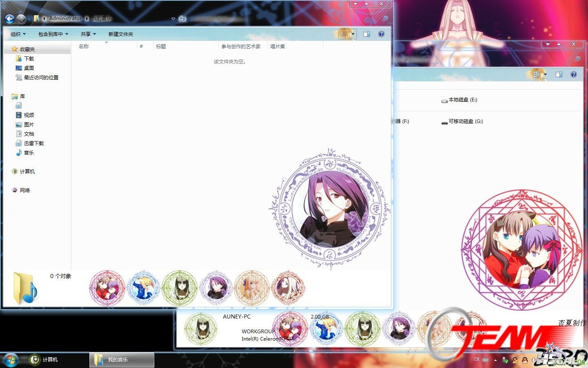588x368 pixels.
Task: Open help in 我的音乐 window
Action: 381,34
